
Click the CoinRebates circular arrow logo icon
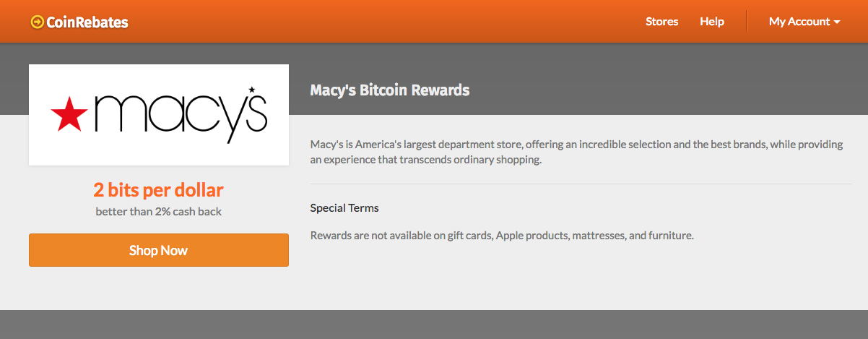coord(37,22)
